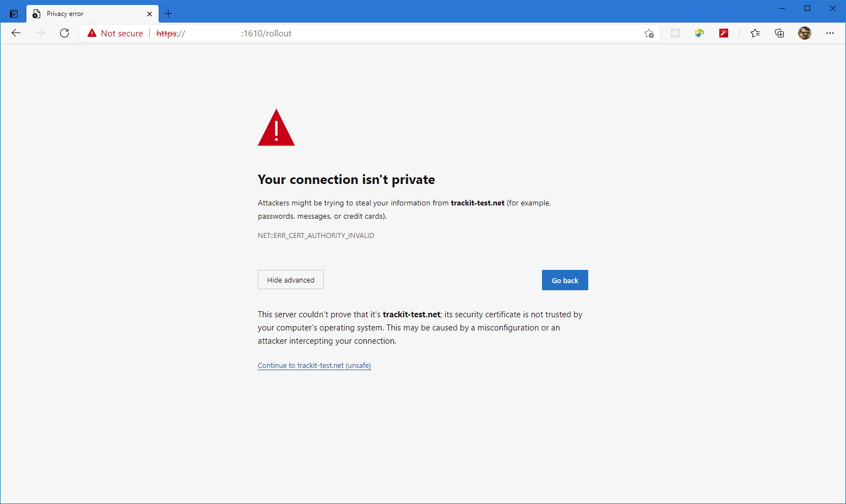Screen dimensions: 846x504
Task: Minimize the browser window
Action: click(x=782, y=8)
